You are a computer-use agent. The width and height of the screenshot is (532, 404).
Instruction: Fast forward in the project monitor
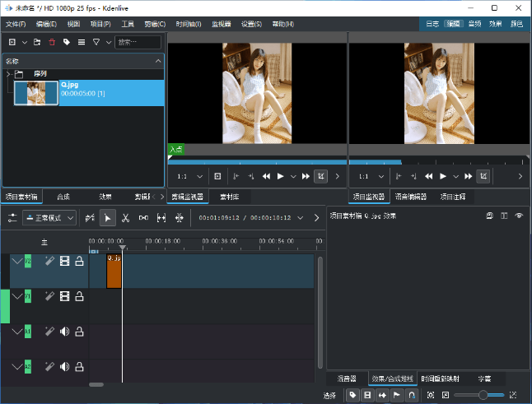click(469, 176)
